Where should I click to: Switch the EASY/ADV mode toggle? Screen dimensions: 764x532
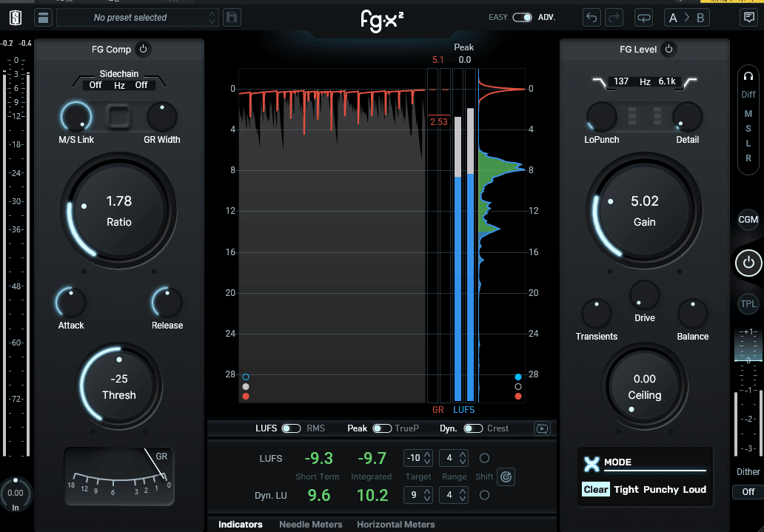click(523, 18)
